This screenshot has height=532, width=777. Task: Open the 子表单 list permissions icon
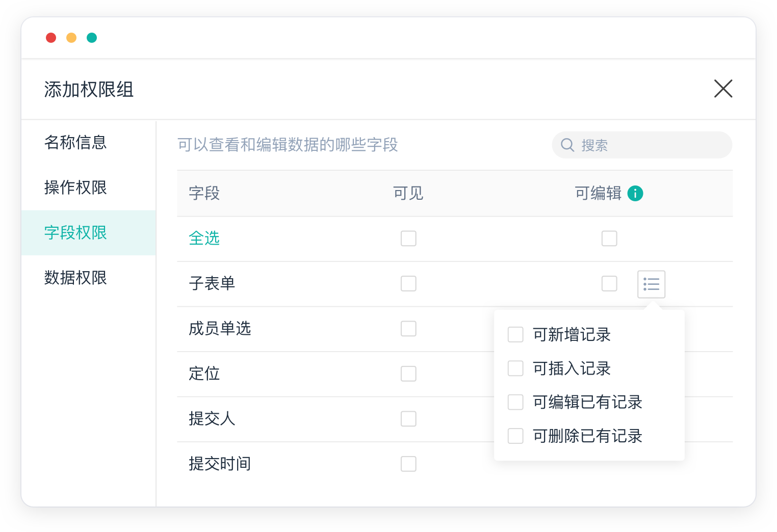point(651,284)
